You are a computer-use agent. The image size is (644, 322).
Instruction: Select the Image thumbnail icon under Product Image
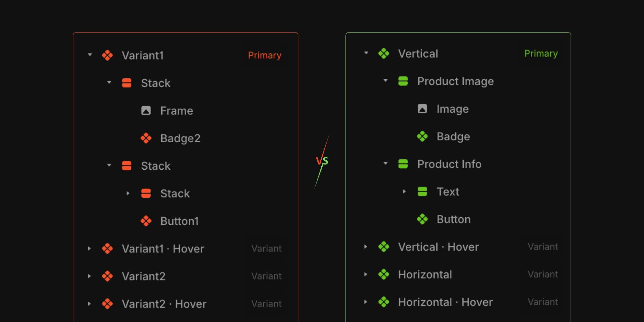pyautogui.click(x=423, y=109)
